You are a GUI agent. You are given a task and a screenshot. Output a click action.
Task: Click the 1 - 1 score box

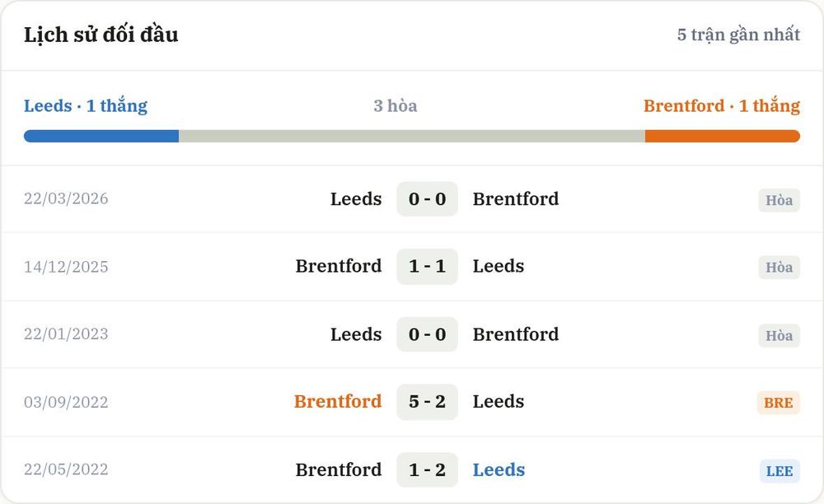pyautogui.click(x=427, y=266)
